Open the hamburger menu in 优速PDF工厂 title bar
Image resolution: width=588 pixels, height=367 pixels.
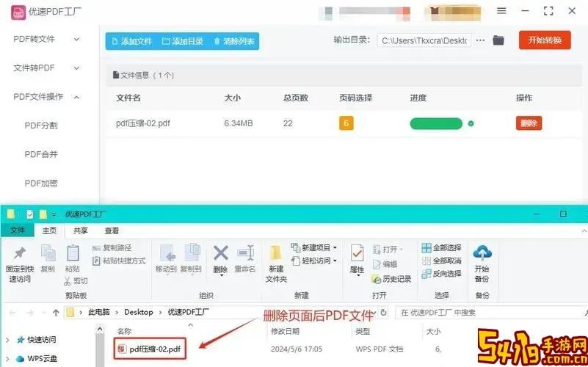pos(502,11)
